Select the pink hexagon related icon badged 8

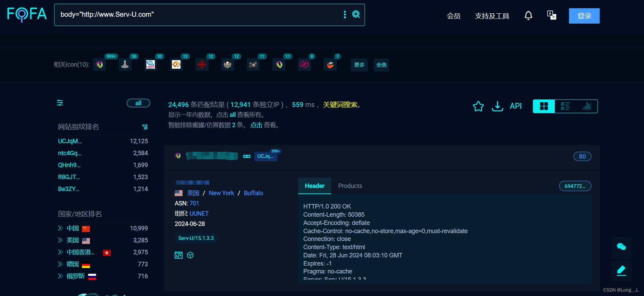[x=304, y=64]
